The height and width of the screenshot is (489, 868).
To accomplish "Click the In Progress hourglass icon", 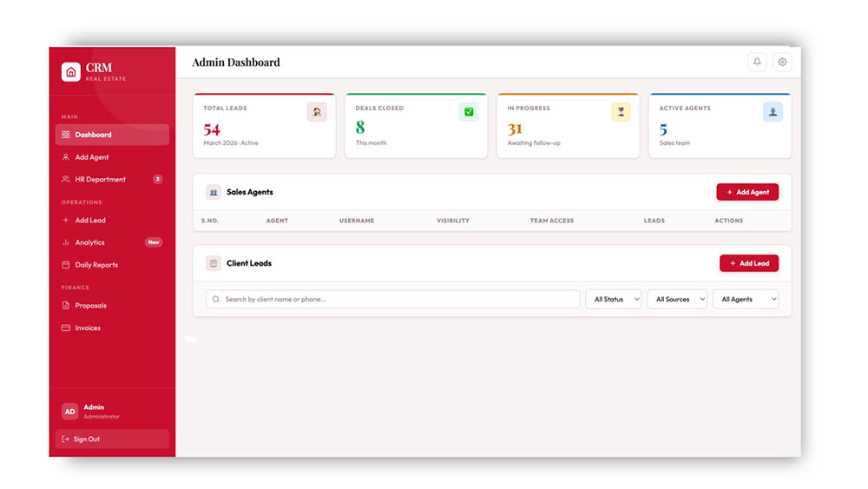I will (621, 112).
